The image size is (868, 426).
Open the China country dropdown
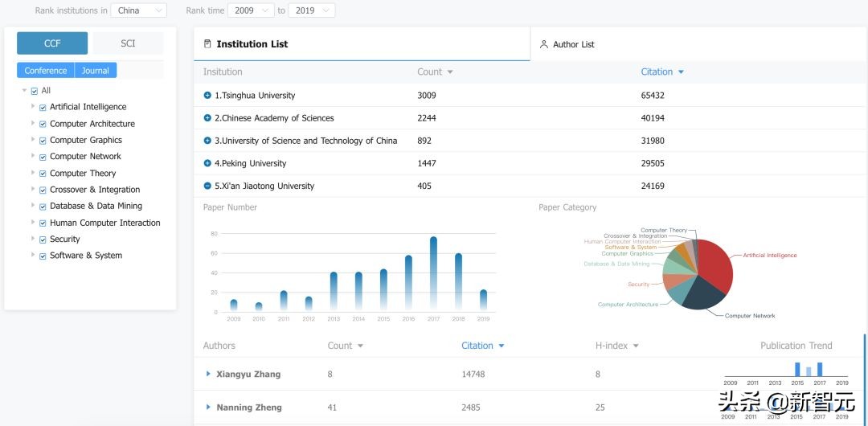click(x=139, y=10)
